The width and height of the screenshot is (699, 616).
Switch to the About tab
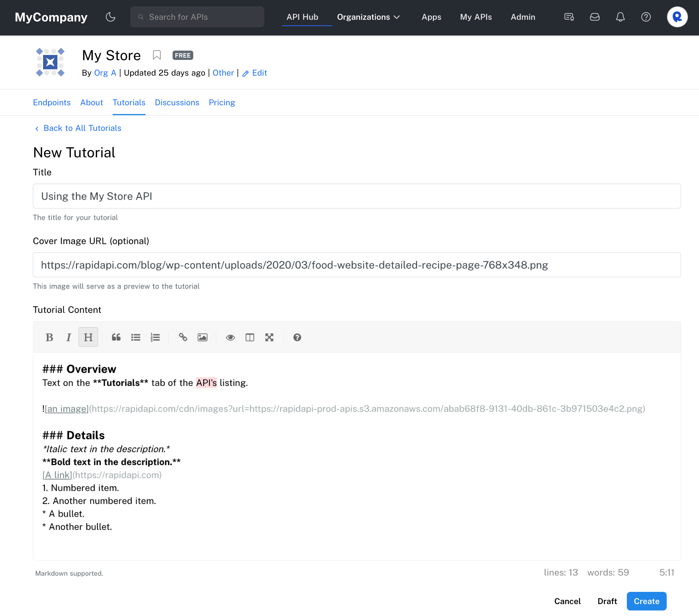pyautogui.click(x=92, y=103)
